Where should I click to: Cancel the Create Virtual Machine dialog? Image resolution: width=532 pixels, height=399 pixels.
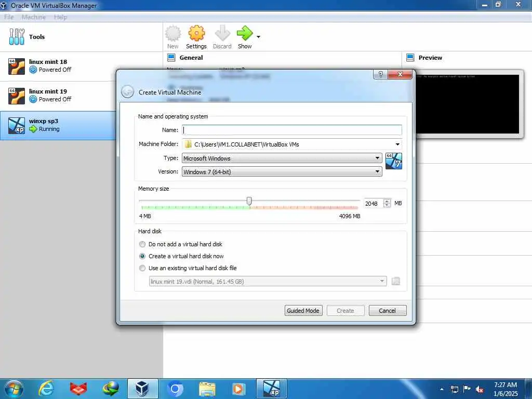[388, 311]
